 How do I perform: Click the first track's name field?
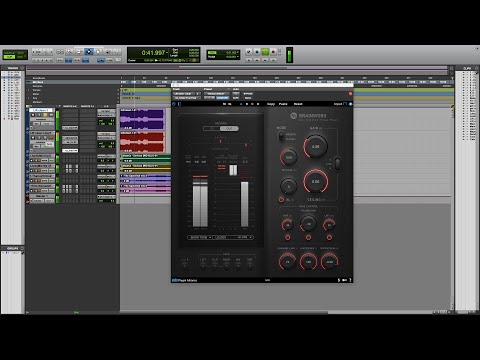[42, 110]
